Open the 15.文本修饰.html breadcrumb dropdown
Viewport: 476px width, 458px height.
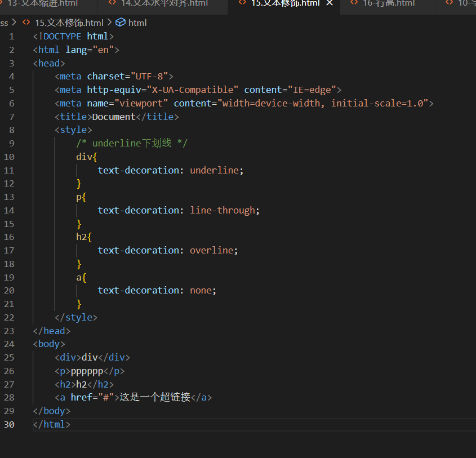point(68,23)
